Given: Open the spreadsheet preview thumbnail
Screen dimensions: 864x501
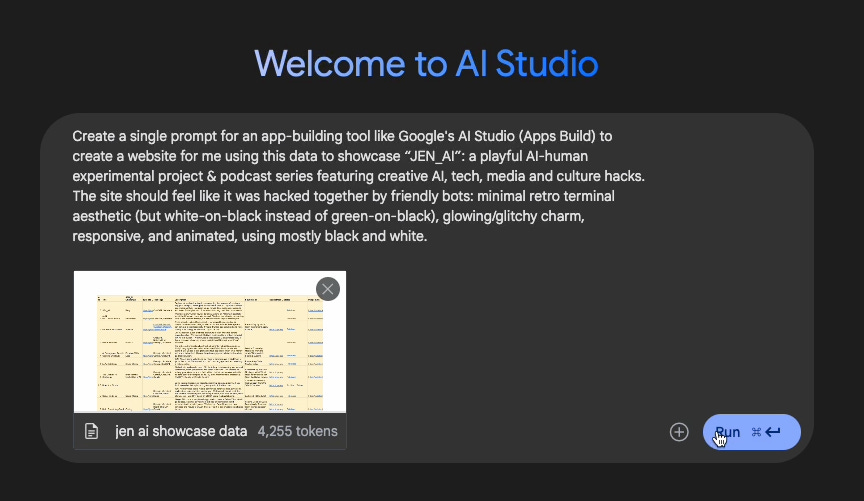Looking at the screenshot, I should (x=210, y=342).
